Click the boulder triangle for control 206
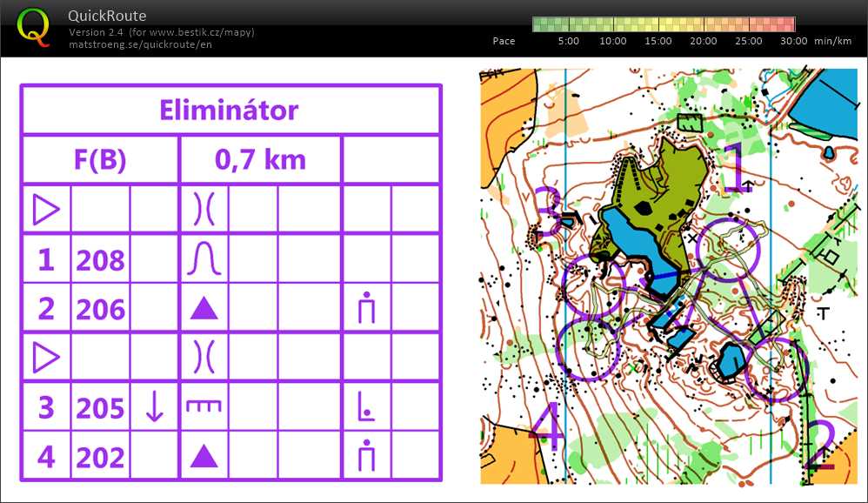Viewport: 868px width, 503px height. (204, 308)
